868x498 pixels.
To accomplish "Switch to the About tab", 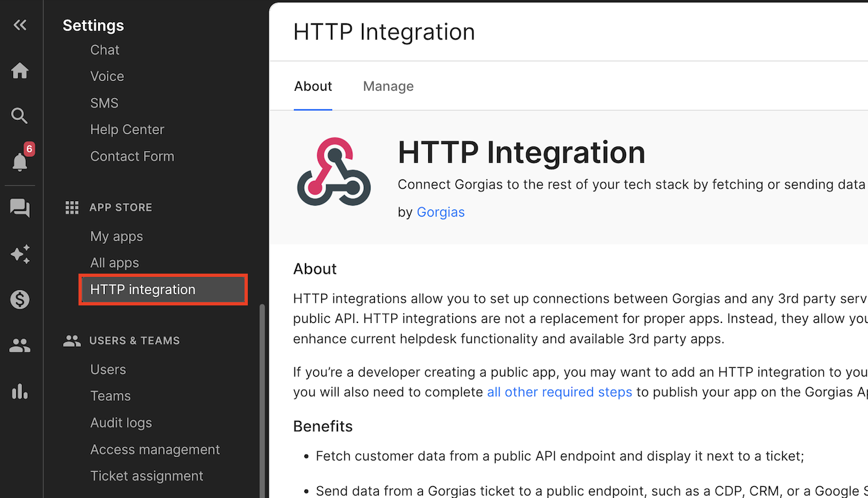I will [313, 86].
